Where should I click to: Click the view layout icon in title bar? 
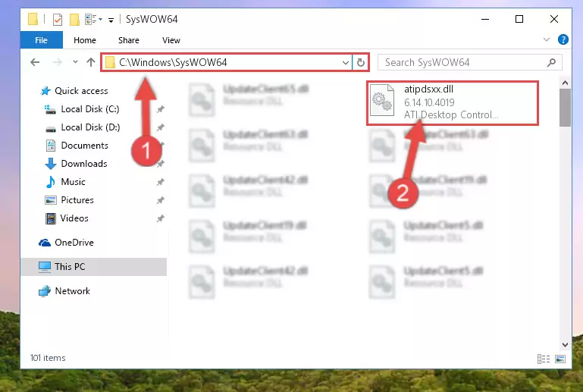(x=93, y=20)
